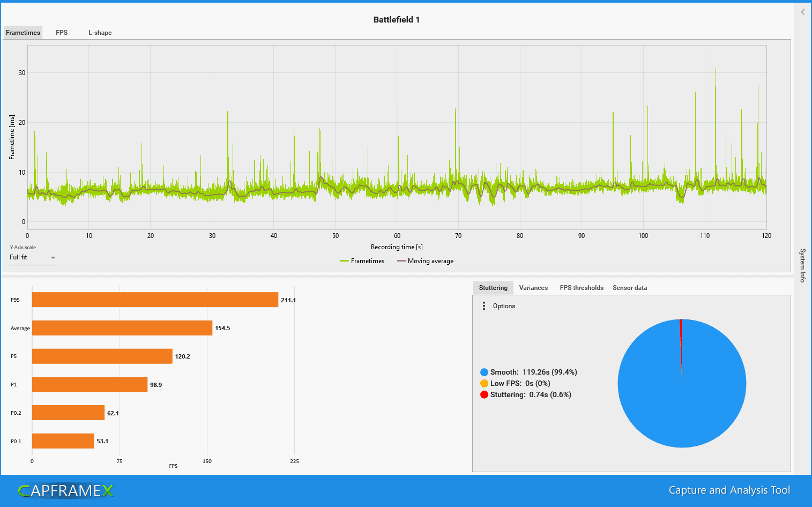The image size is (812, 507).
Task: Open the Y-Axis scale Full fit dropdown
Action: [32, 258]
